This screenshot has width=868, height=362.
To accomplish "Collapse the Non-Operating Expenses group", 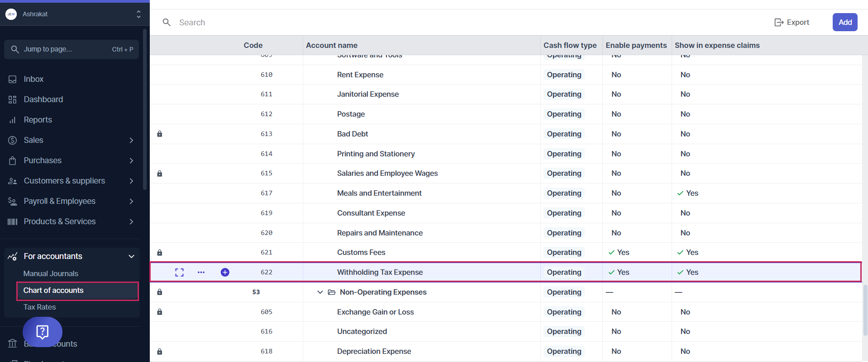I will pyautogui.click(x=320, y=292).
